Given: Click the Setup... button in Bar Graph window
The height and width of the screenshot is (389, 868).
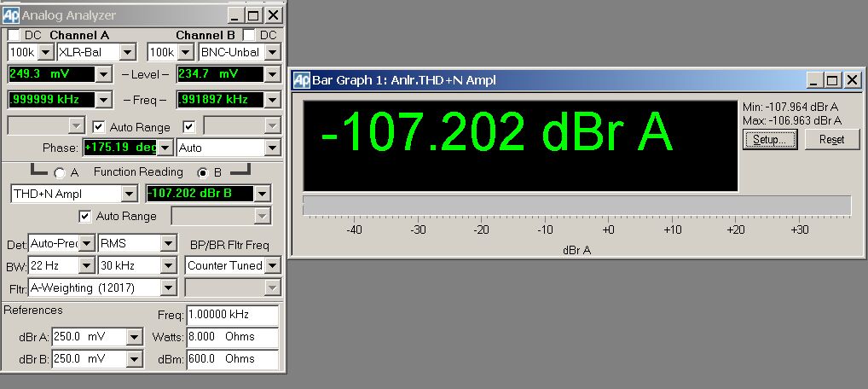Looking at the screenshot, I should (770, 139).
